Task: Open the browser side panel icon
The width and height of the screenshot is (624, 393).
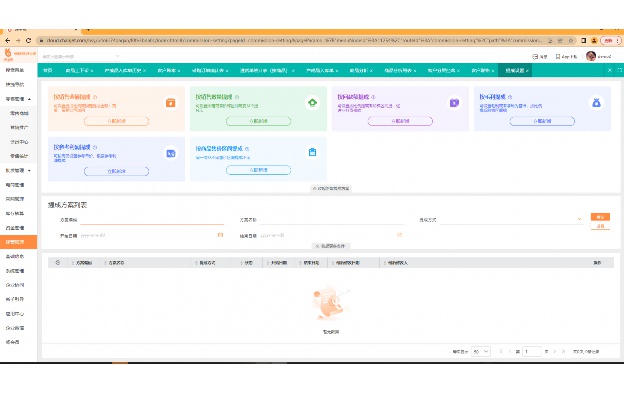Action: (x=583, y=40)
